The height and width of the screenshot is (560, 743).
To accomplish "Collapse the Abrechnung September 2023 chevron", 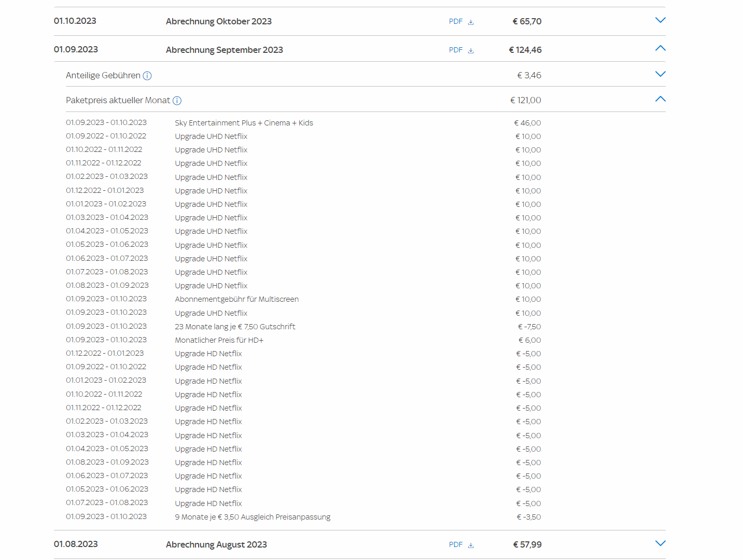I will pos(660,48).
